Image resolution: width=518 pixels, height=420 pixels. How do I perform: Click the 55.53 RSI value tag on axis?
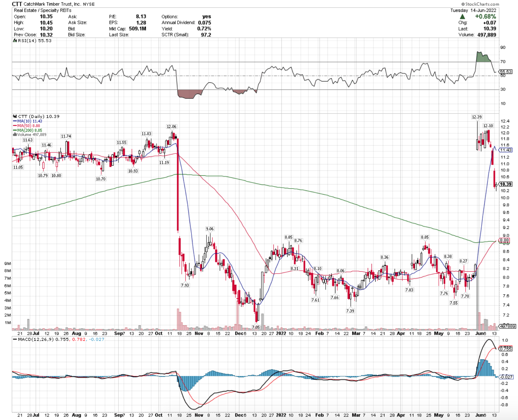click(506, 72)
